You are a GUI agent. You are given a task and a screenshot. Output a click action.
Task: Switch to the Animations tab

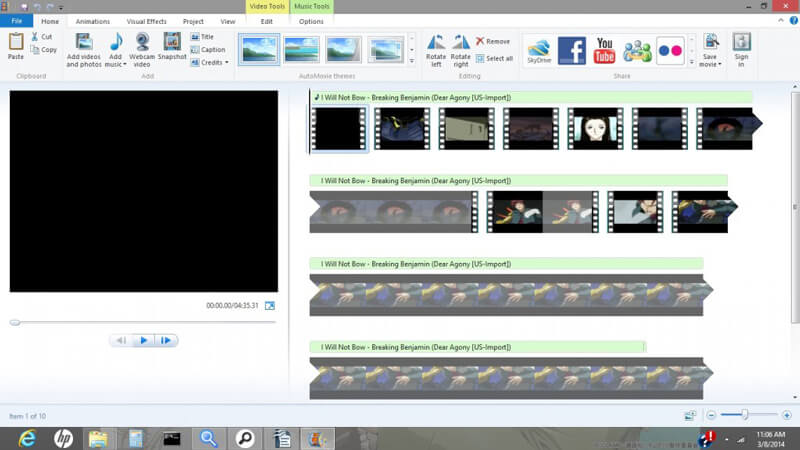point(93,21)
